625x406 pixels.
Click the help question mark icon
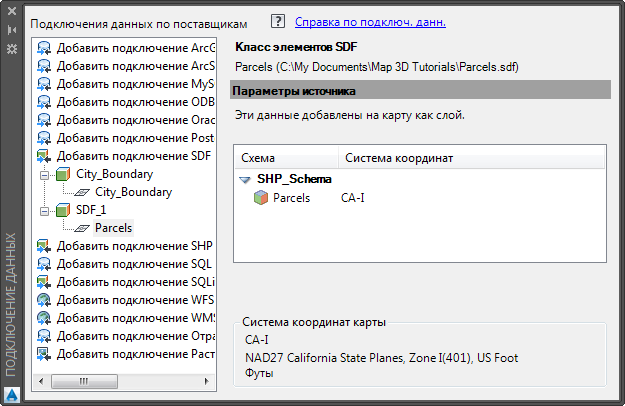point(278,21)
